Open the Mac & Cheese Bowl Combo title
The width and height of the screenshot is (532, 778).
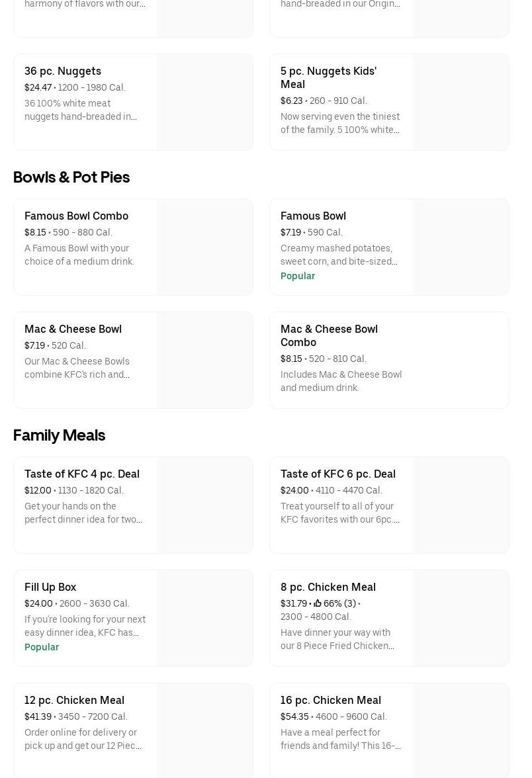click(x=329, y=335)
